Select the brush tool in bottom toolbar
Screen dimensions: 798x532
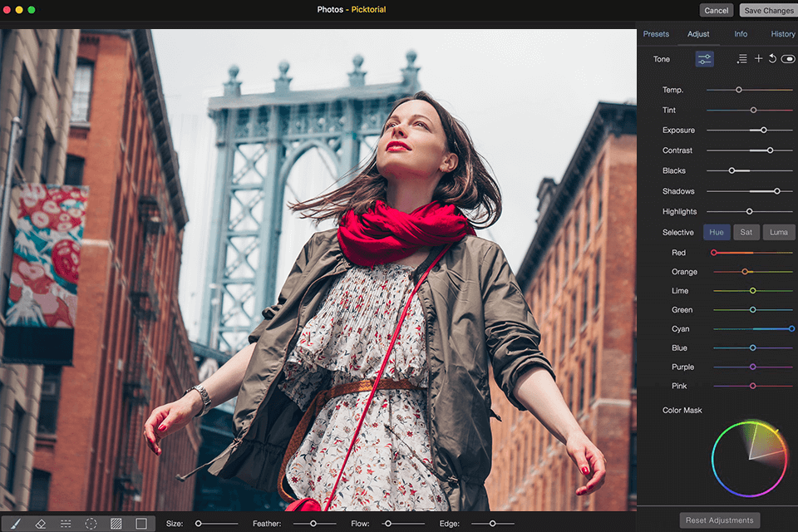coord(16,524)
